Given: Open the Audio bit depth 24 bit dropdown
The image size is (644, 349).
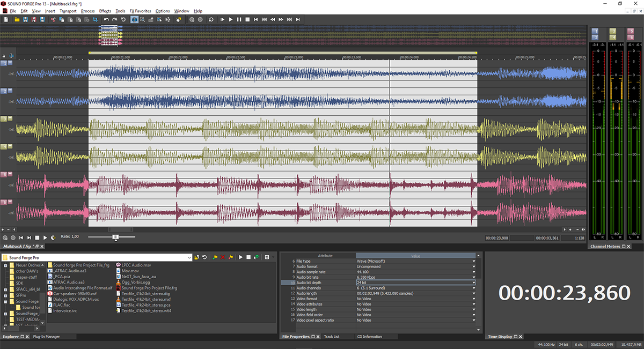Looking at the screenshot, I should point(474,283).
